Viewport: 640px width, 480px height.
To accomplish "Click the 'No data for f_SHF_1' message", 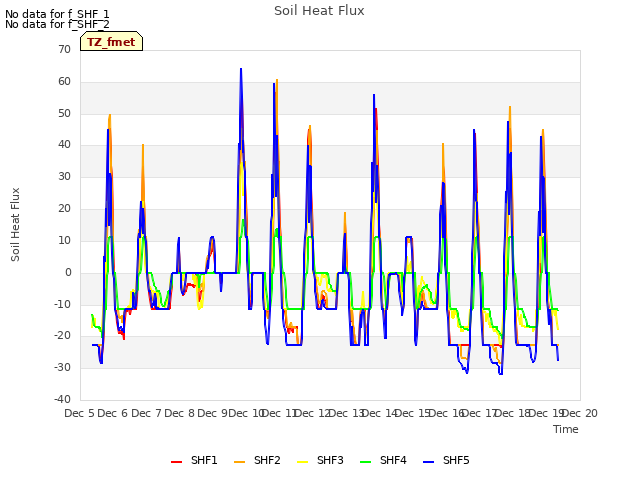I will click(57, 14).
